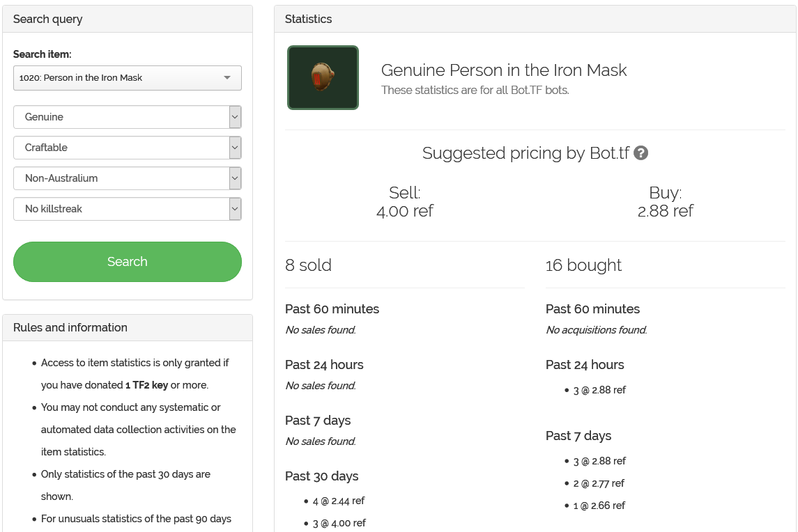
Task: Click the suggested Sell price 4.00 ref
Action: tap(405, 211)
